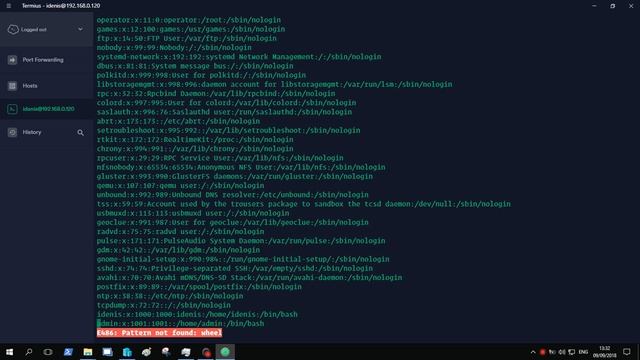Image resolution: width=640 pixels, height=360 pixels.
Task: Click the rtkit:x:172:172 passwd line
Action: coord(195,140)
